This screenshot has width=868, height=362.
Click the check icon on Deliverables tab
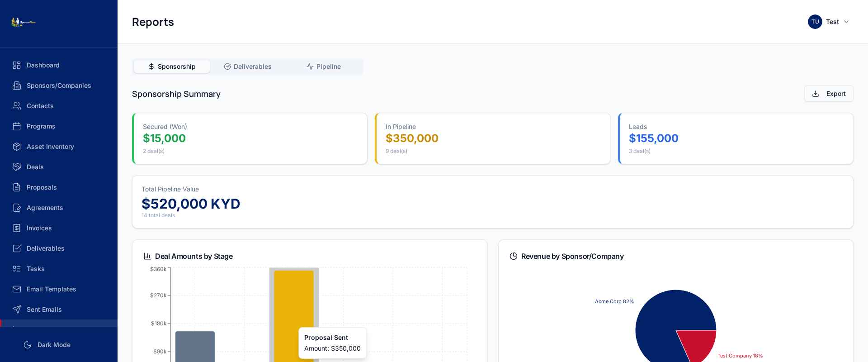coord(227,67)
